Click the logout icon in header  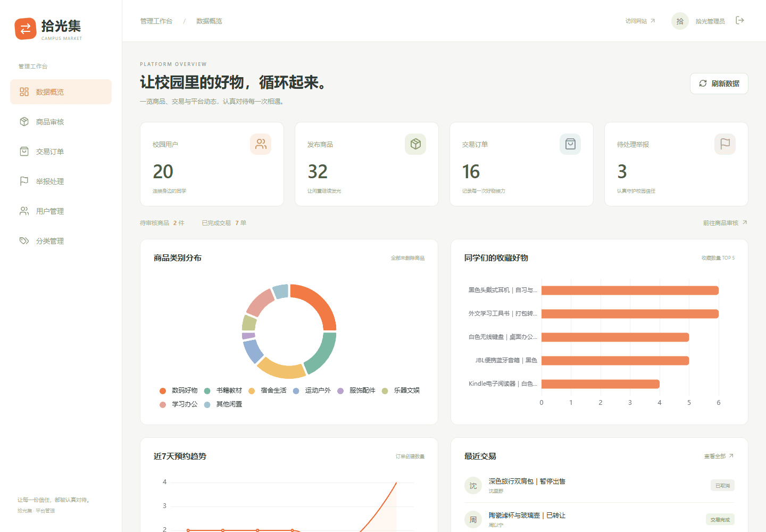[739, 20]
